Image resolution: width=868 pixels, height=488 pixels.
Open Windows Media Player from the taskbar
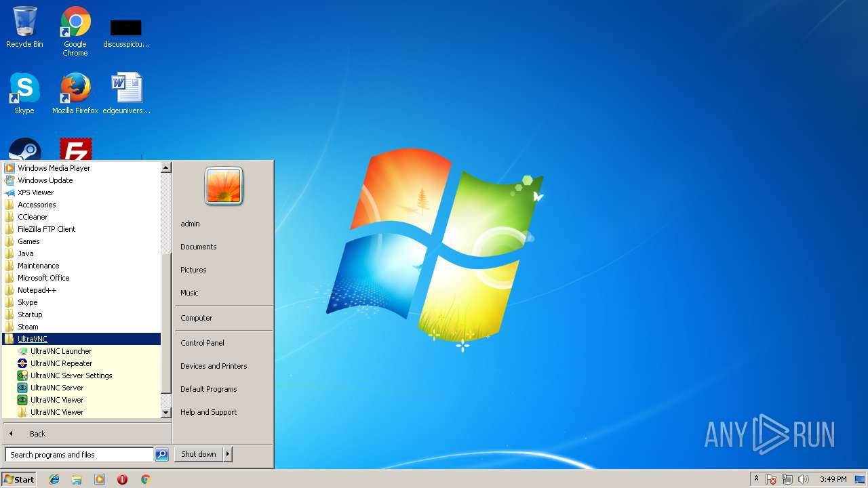tap(100, 479)
